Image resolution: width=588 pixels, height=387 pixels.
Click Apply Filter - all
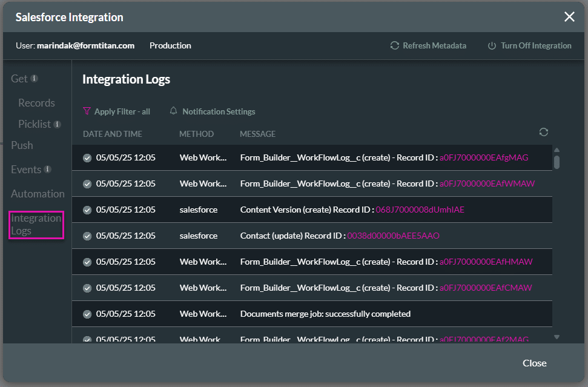click(122, 111)
